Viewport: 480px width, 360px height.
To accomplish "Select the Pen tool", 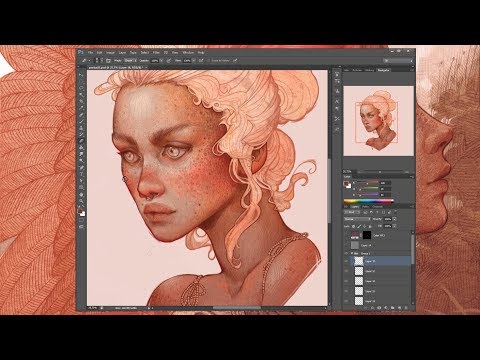I will click(x=81, y=167).
